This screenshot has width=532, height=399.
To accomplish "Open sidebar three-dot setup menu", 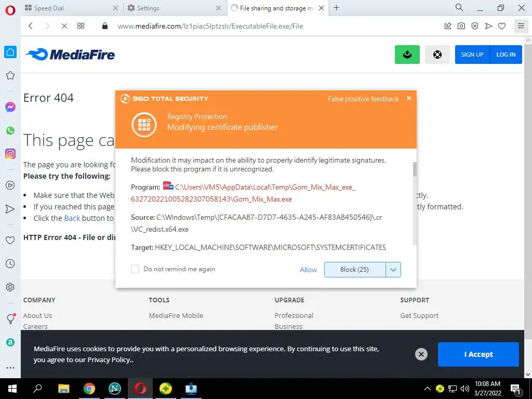I will point(10,368).
